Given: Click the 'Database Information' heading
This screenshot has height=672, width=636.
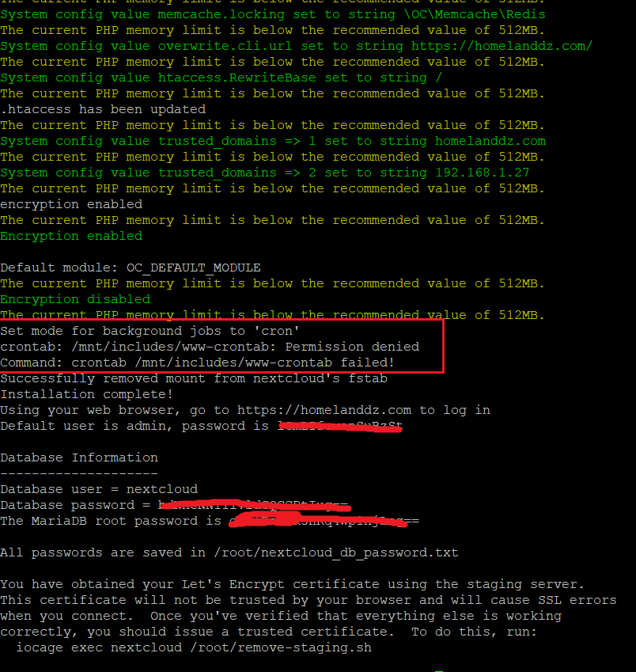Looking at the screenshot, I should (x=79, y=457).
